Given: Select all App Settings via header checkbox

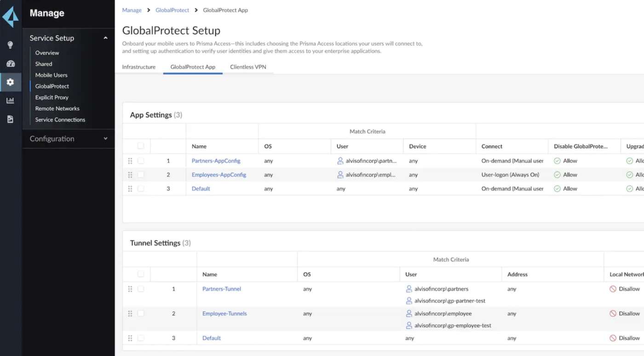Looking at the screenshot, I should point(141,146).
